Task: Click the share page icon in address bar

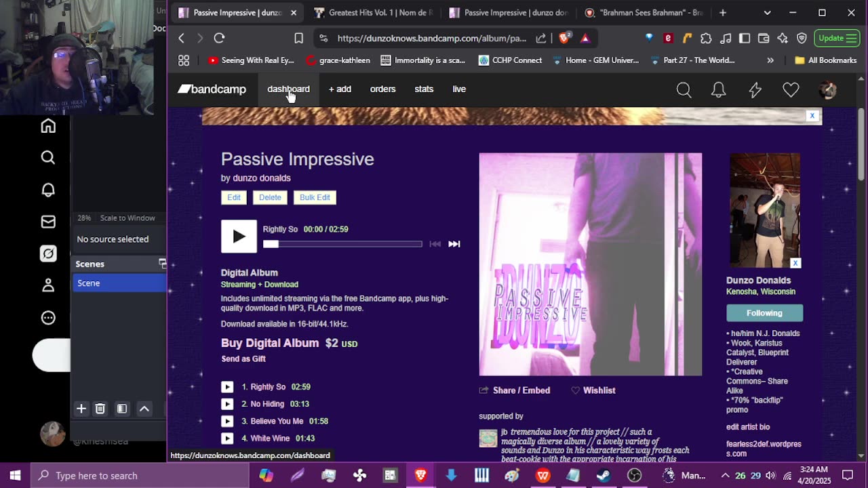Action: [541, 38]
